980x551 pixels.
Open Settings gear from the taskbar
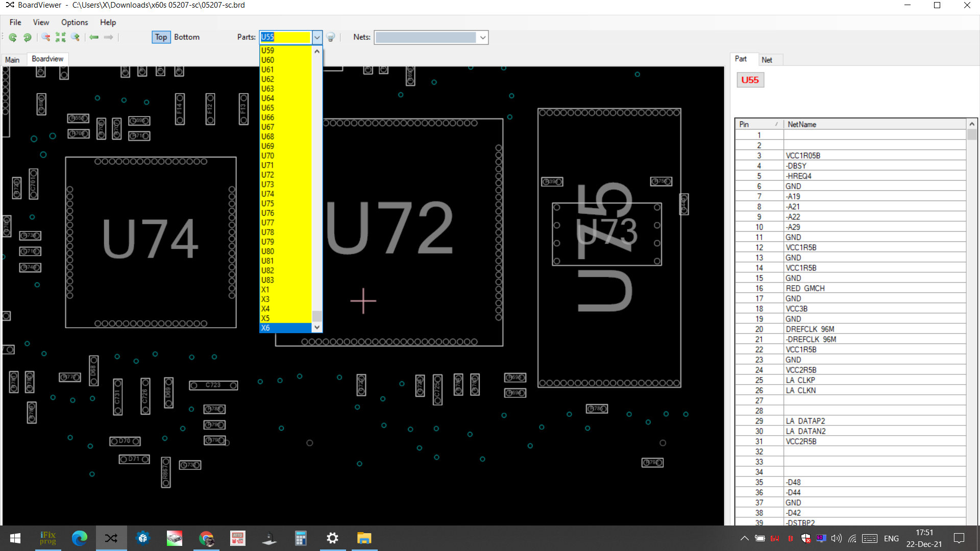click(x=332, y=538)
